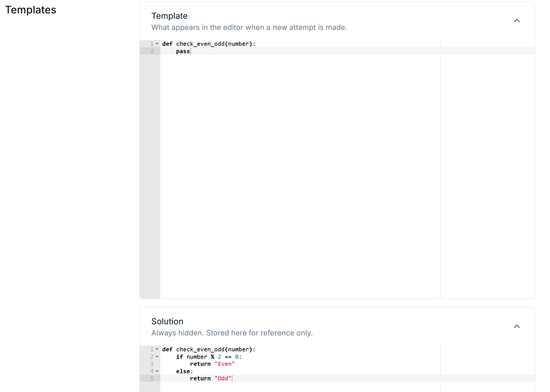
Task: Click the return "Even" line in Solution
Action: point(212,364)
